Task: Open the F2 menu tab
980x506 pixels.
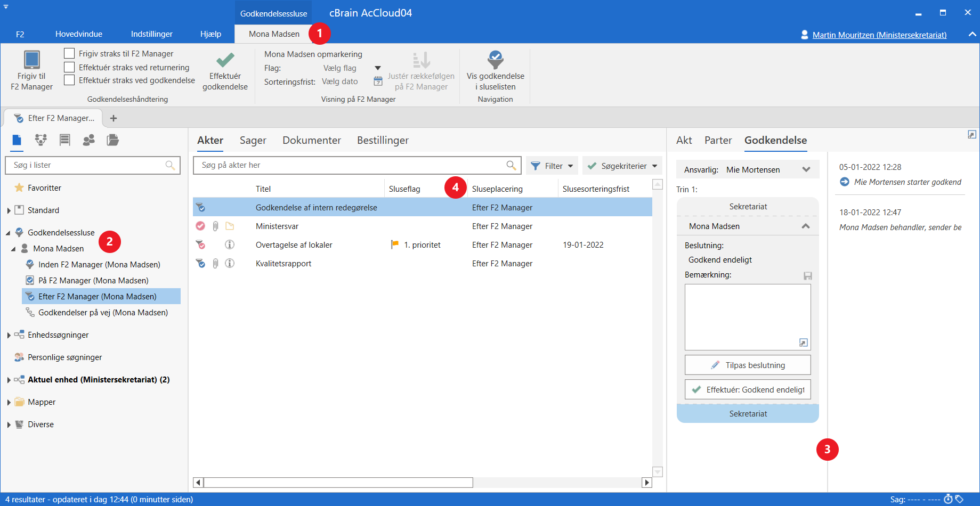Action: [x=20, y=34]
